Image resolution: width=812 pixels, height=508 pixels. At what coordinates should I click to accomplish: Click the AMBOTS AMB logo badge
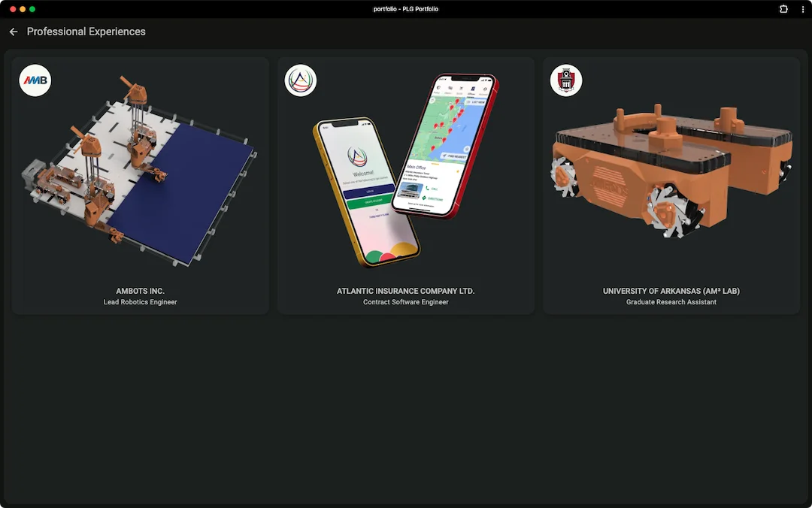tap(35, 80)
